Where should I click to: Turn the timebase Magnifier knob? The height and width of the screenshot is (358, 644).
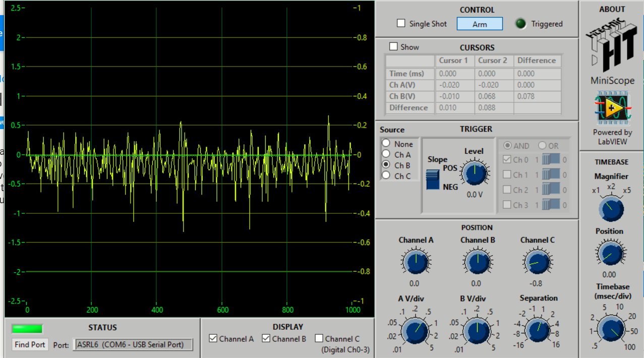(610, 208)
